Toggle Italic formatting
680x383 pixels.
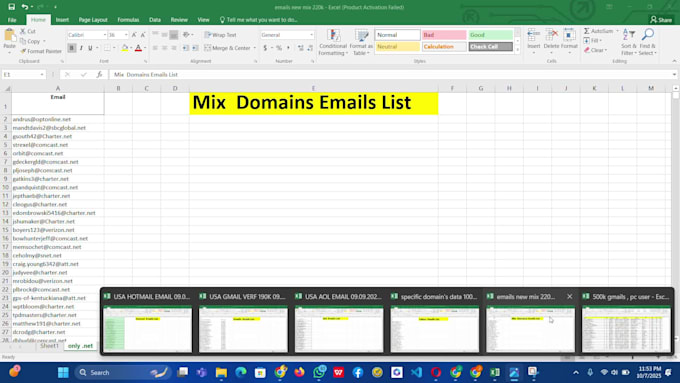[x=81, y=48]
